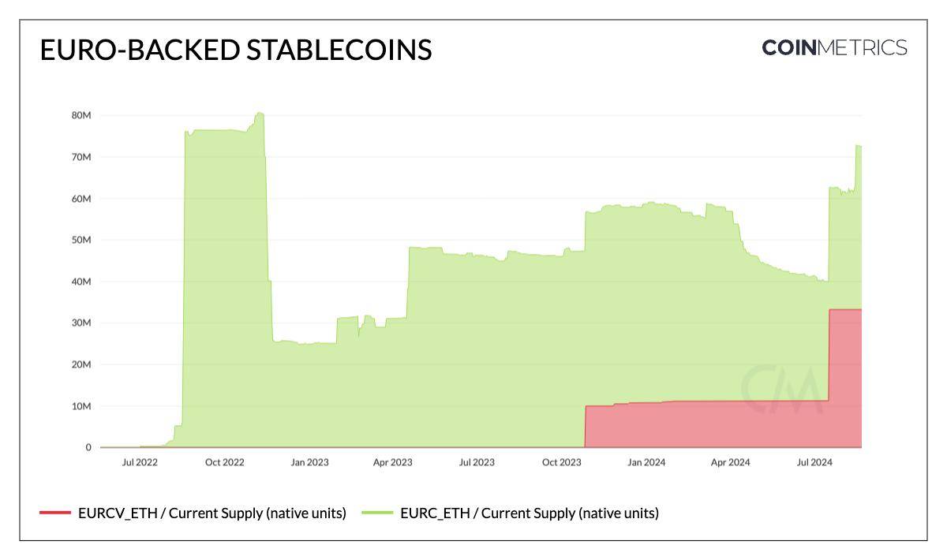Click the Apr 2023 x-axis label
The width and height of the screenshot is (947, 560).
click(x=392, y=462)
